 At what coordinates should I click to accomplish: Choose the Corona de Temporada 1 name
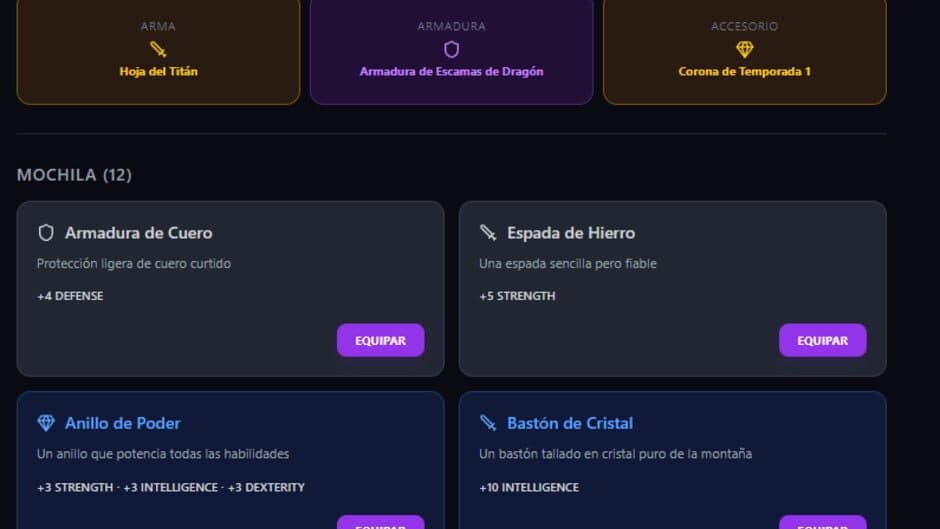[744, 72]
